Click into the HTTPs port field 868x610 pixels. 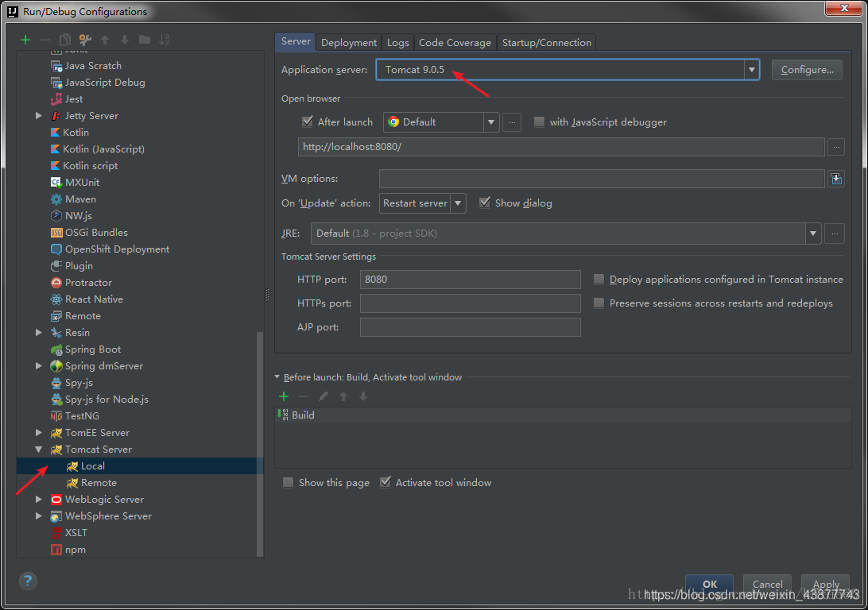pyautogui.click(x=470, y=303)
